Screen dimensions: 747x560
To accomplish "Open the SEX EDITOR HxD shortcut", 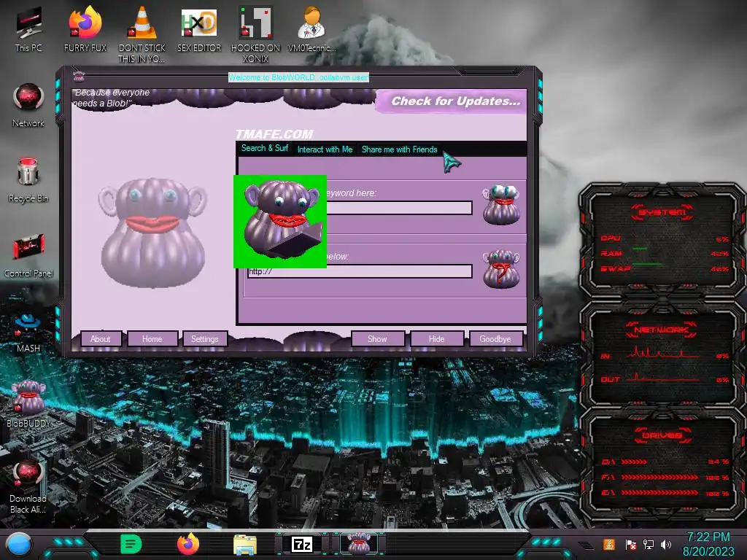I will 199,29.
